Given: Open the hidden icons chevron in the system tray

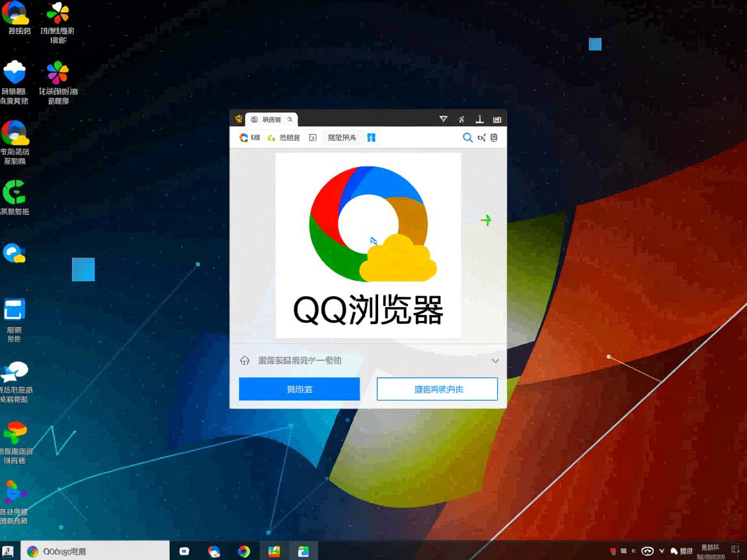Looking at the screenshot, I should tap(662, 550).
